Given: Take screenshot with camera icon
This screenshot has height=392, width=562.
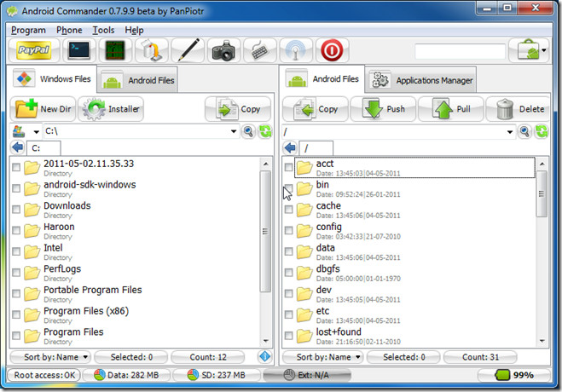Looking at the screenshot, I should pyautogui.click(x=223, y=50).
